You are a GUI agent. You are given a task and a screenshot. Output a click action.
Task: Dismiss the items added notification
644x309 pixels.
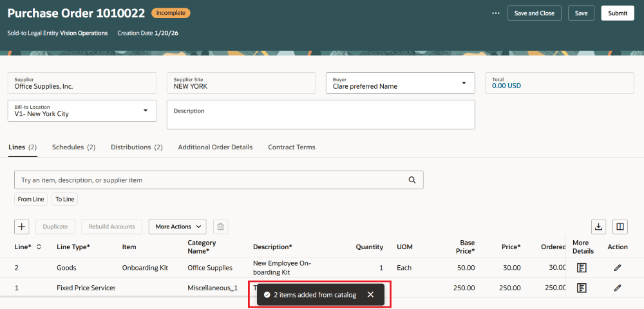[370, 295]
